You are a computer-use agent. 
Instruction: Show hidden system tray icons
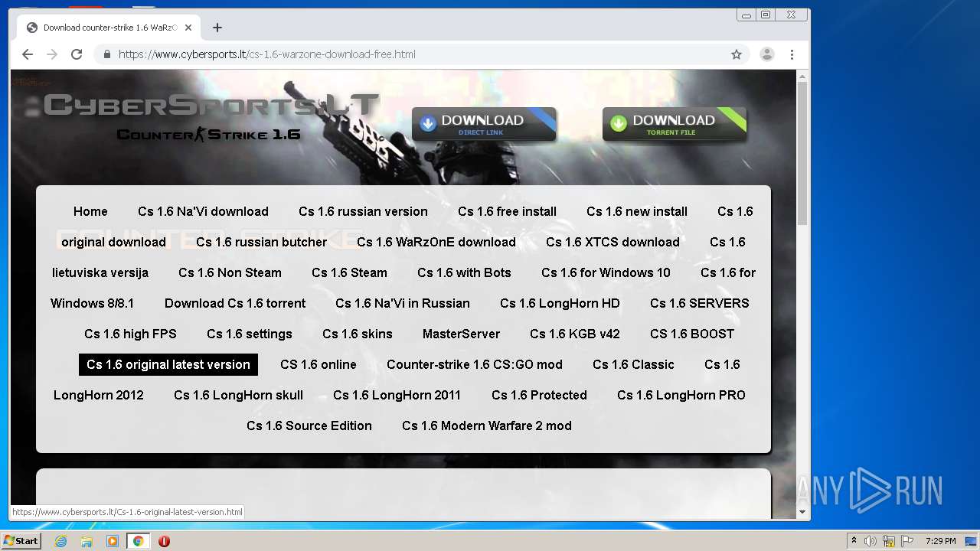(x=854, y=541)
